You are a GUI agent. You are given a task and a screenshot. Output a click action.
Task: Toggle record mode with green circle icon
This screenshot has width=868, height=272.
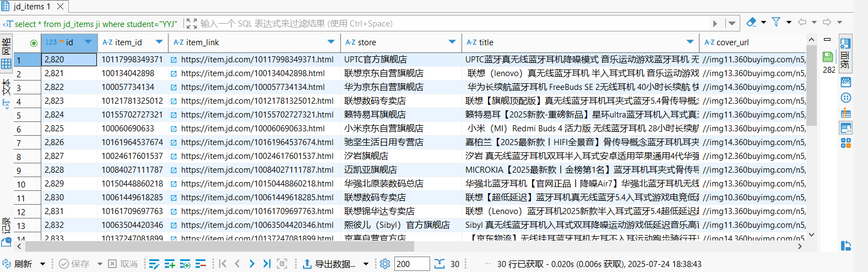(34, 42)
